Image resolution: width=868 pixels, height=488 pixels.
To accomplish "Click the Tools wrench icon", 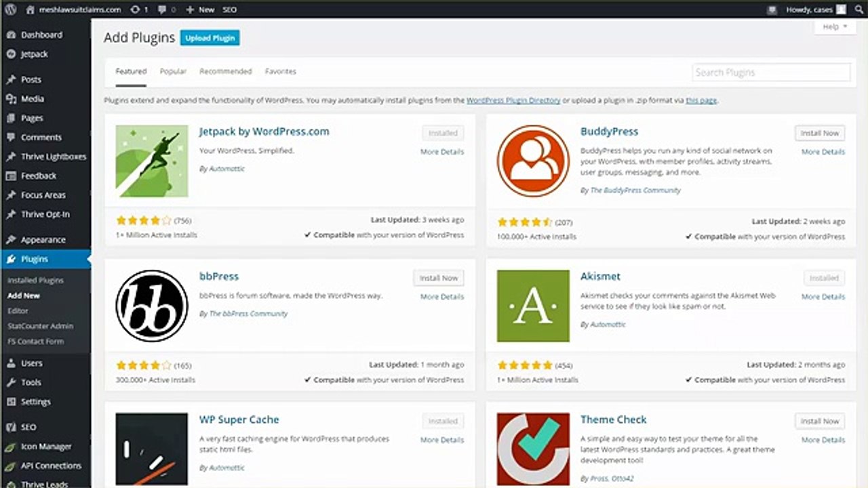I will pyautogui.click(x=11, y=382).
